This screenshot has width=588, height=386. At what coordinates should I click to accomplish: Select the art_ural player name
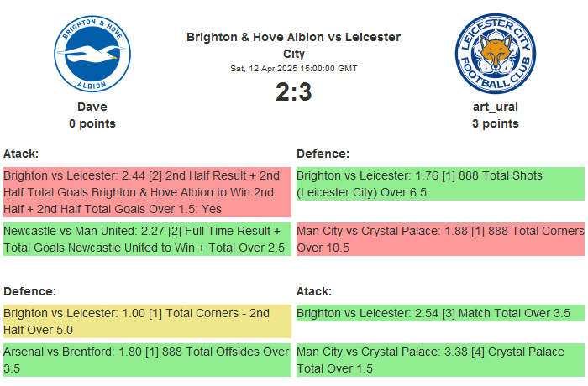point(495,107)
